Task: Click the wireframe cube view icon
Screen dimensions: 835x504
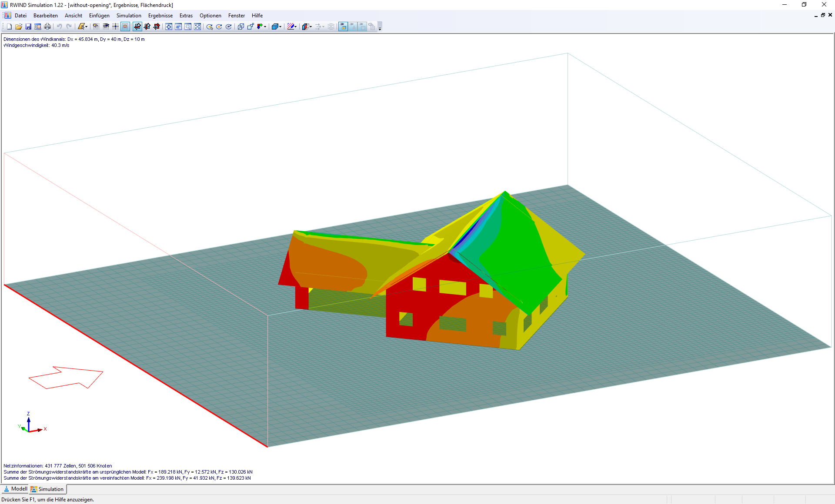Action: tap(240, 27)
